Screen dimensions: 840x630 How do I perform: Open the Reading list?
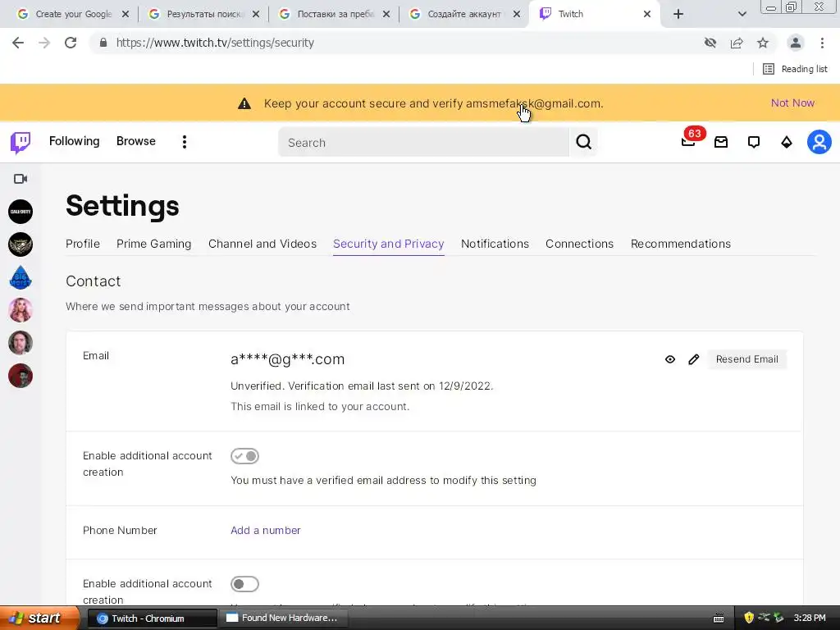click(x=795, y=69)
